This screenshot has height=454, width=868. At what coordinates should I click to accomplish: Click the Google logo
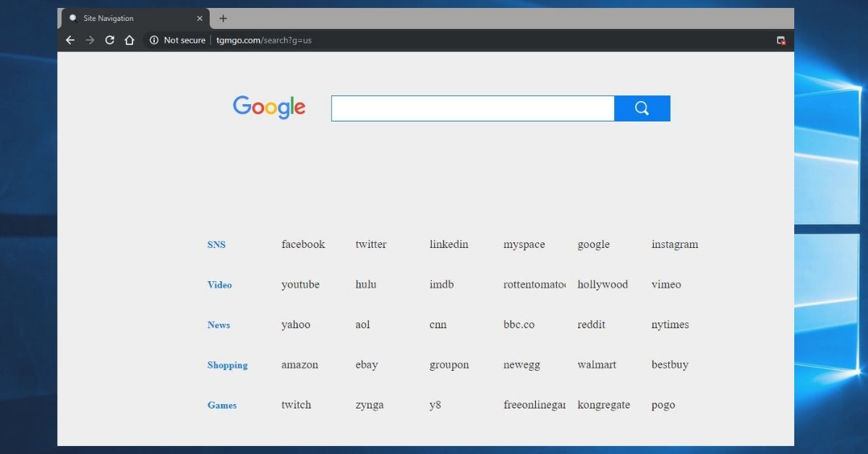[269, 108]
